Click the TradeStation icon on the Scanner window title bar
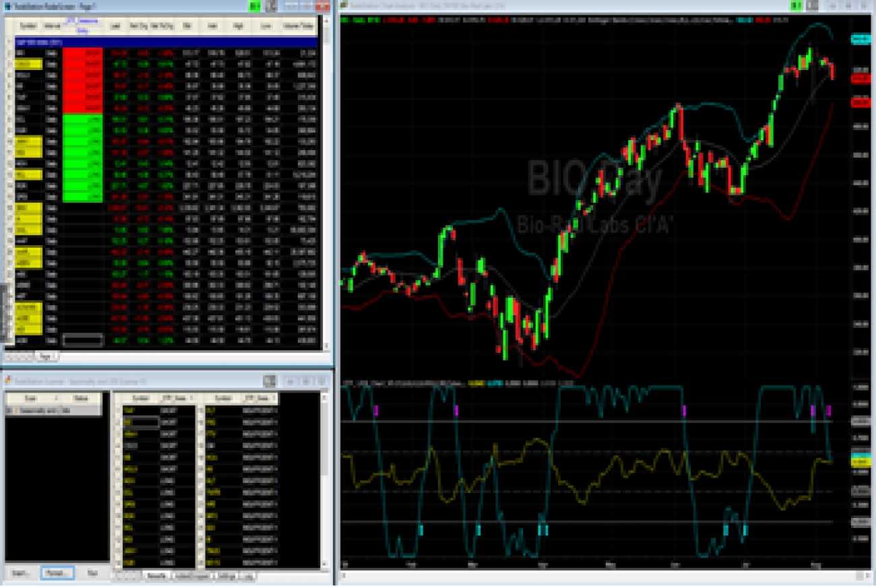 [x=8, y=381]
